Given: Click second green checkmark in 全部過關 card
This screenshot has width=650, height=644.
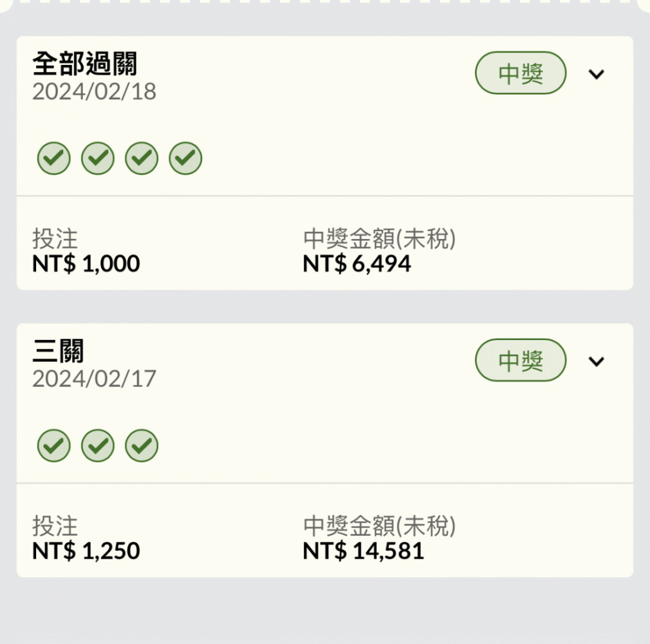Looking at the screenshot, I should [98, 158].
